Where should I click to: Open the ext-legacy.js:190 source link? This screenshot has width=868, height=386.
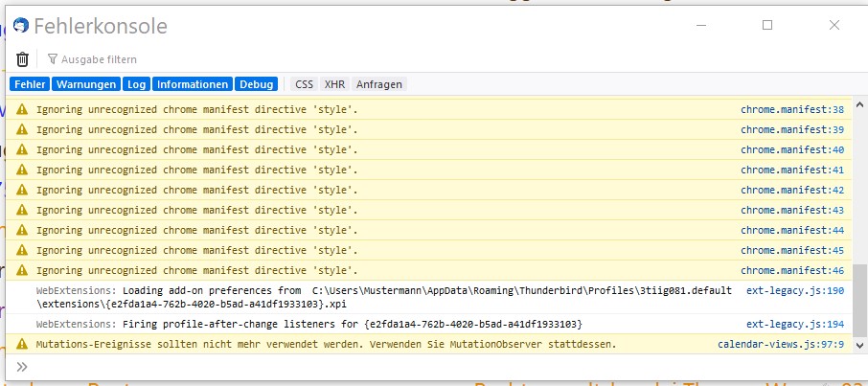pyautogui.click(x=795, y=290)
